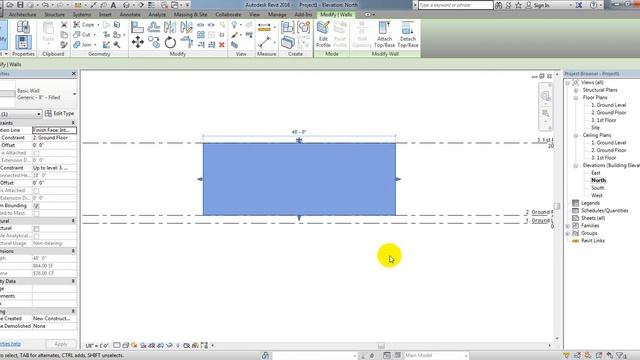Select the Move tool in the Modify panel

138,42
